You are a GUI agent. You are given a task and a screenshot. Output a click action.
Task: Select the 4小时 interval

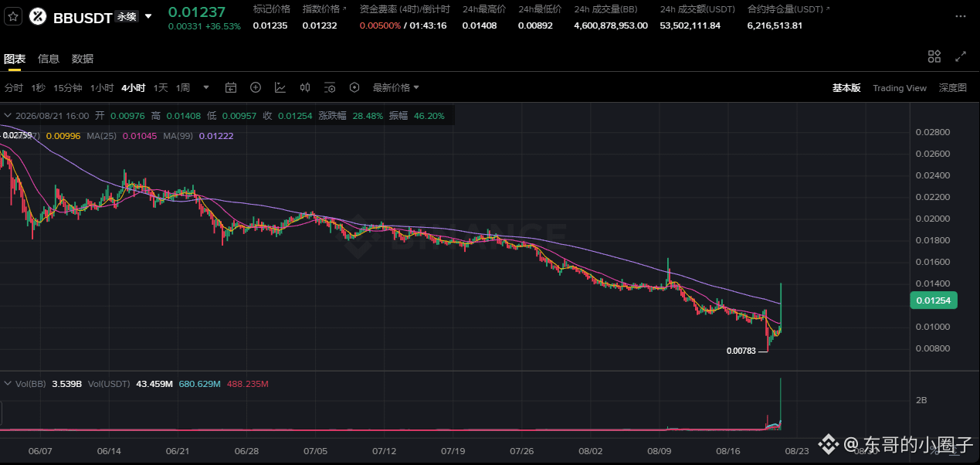[x=133, y=88]
